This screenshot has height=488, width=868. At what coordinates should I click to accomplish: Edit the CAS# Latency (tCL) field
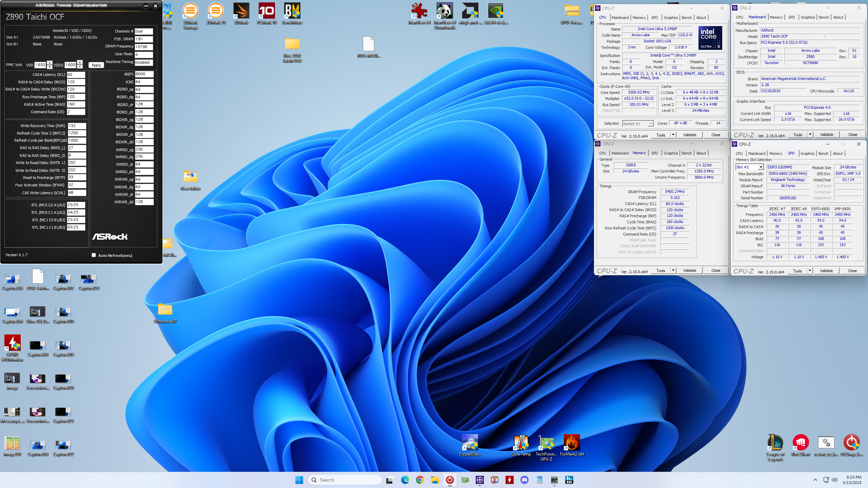click(76, 75)
